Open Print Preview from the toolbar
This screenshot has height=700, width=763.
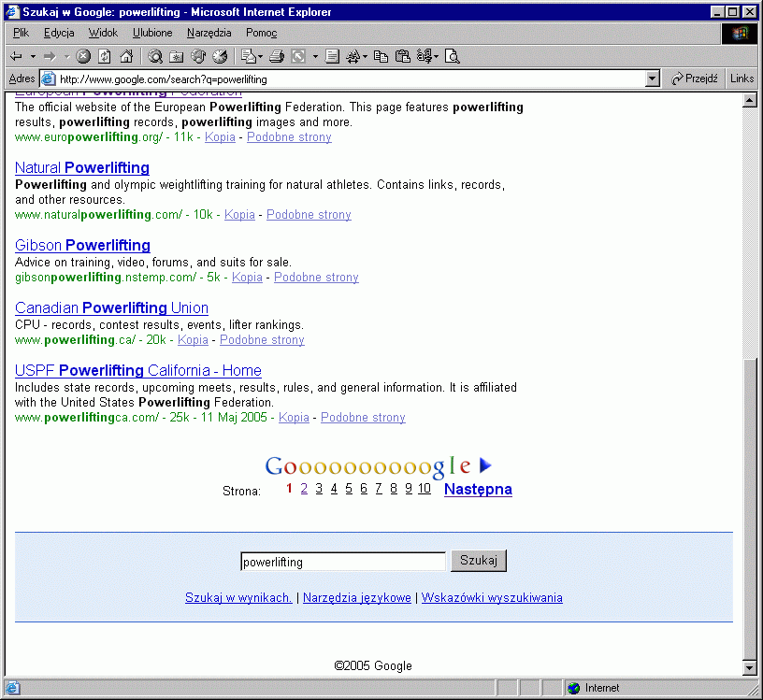[453, 56]
